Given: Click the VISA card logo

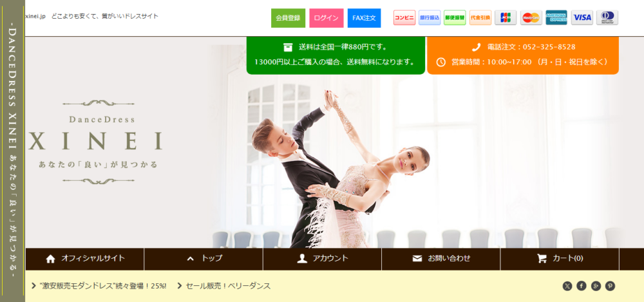Looking at the screenshot, I should point(582,17).
